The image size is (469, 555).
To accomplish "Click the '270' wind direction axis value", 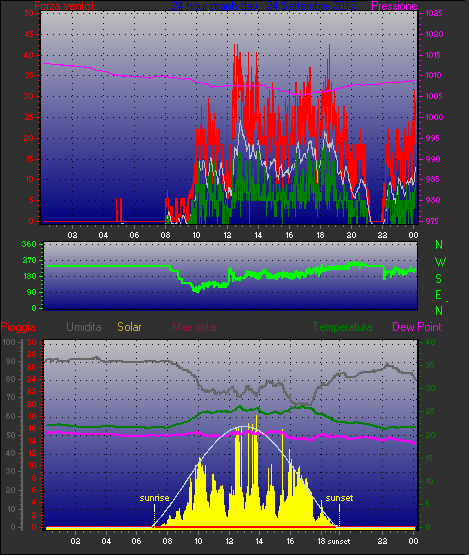I will (x=29, y=261).
